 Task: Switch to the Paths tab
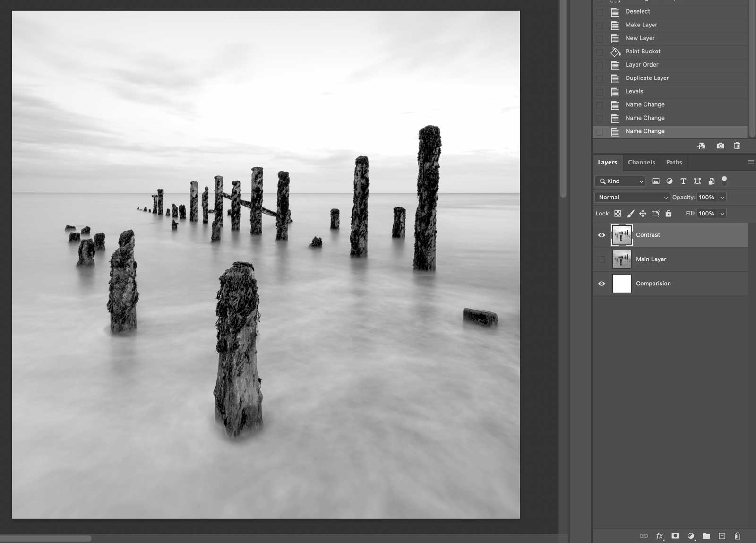[x=674, y=162]
